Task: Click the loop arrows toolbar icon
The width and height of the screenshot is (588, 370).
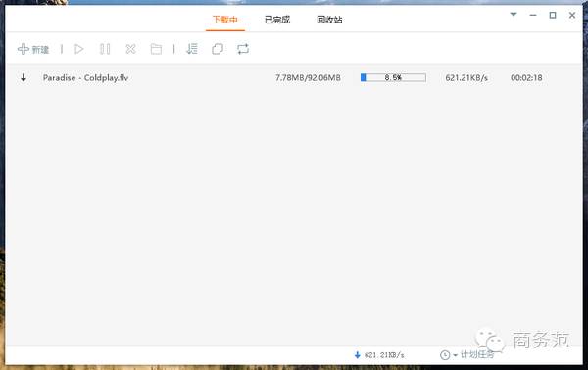Action: click(243, 49)
